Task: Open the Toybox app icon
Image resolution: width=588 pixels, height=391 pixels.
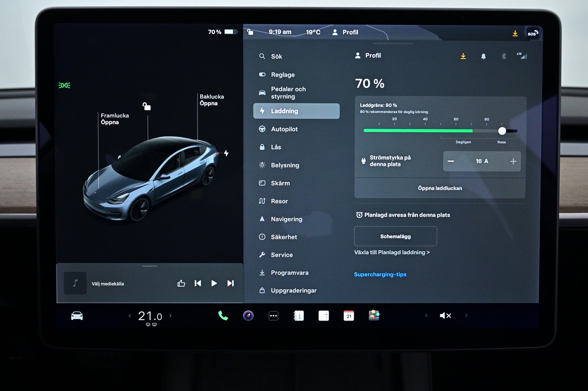Action: [374, 315]
